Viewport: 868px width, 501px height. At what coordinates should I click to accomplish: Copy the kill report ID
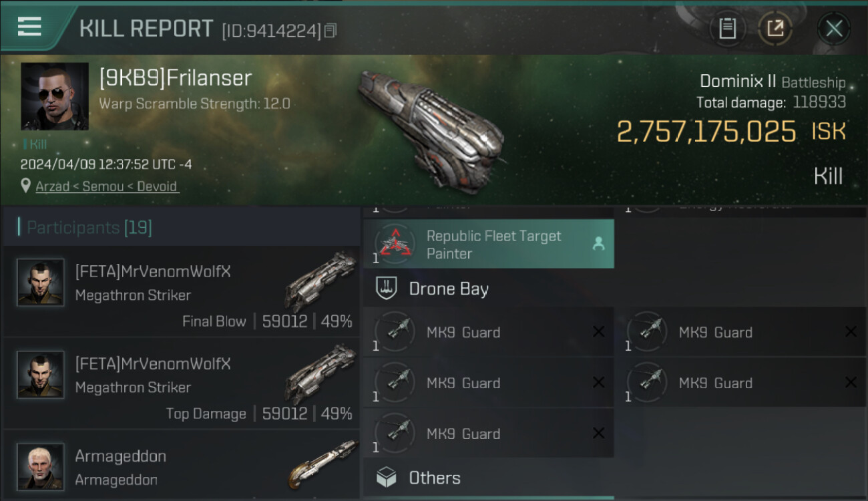(331, 31)
